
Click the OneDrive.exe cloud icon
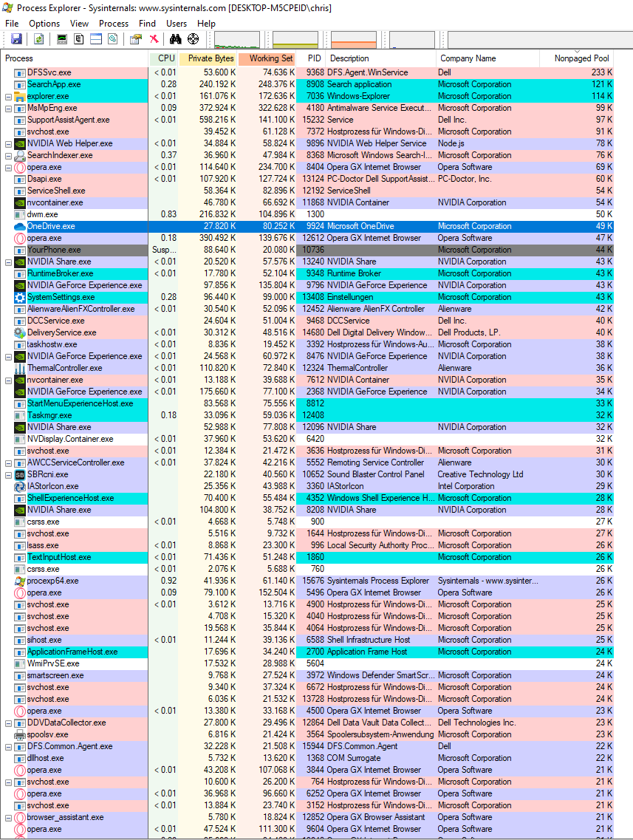20,227
